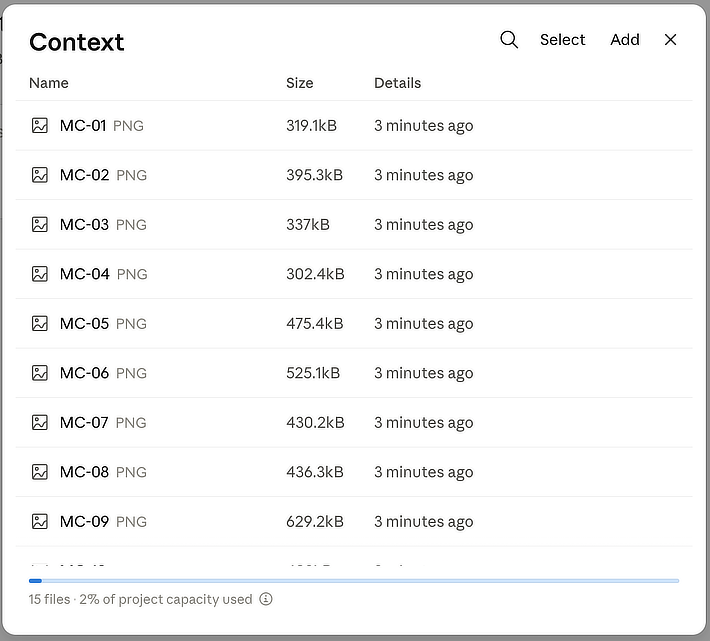This screenshot has width=710, height=641.
Task: Click the image icon for MC-09
Action: [40, 521]
